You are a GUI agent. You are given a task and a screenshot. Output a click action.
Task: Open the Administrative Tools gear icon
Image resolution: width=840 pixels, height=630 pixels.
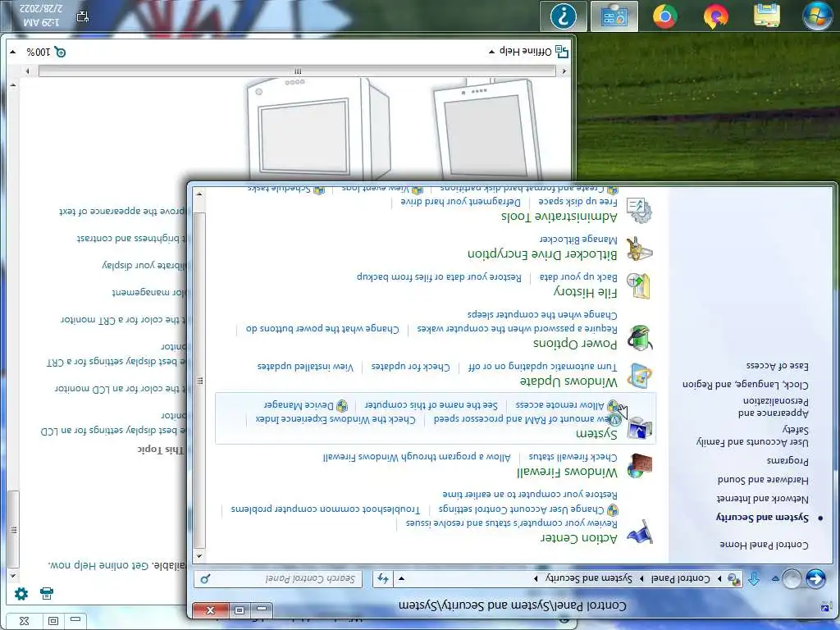(x=639, y=211)
